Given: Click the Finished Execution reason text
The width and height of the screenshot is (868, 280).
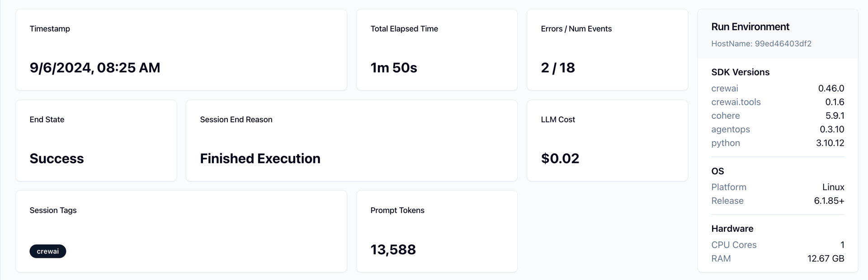Looking at the screenshot, I should 260,159.
